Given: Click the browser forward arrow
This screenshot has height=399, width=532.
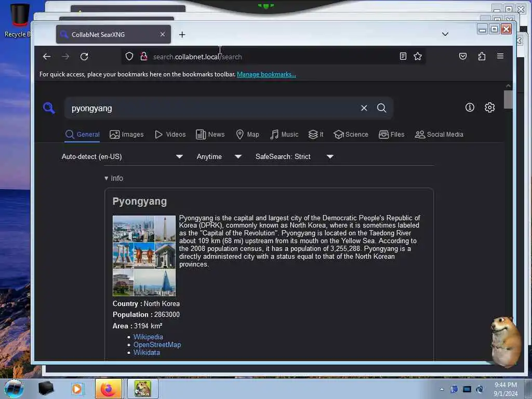Looking at the screenshot, I should 65,57.
